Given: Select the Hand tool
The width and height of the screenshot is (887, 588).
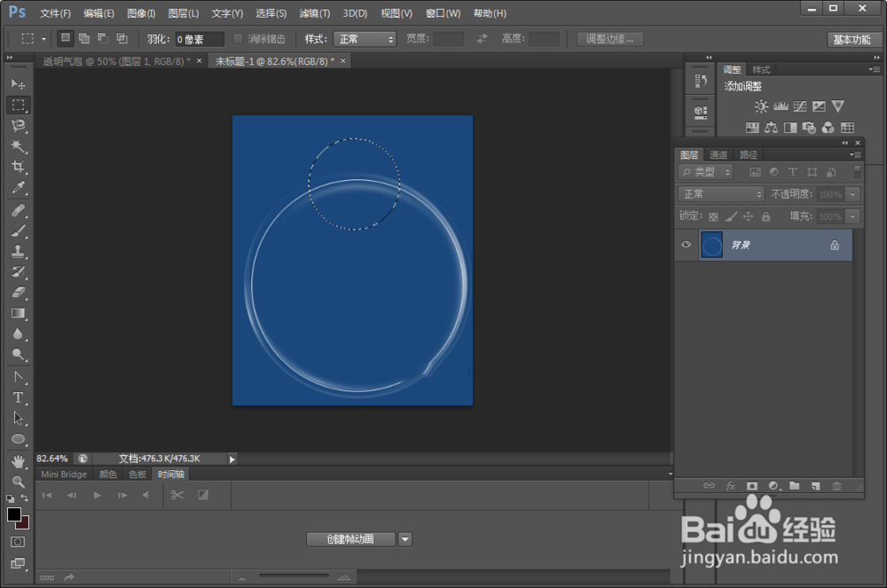Looking at the screenshot, I should [18, 461].
